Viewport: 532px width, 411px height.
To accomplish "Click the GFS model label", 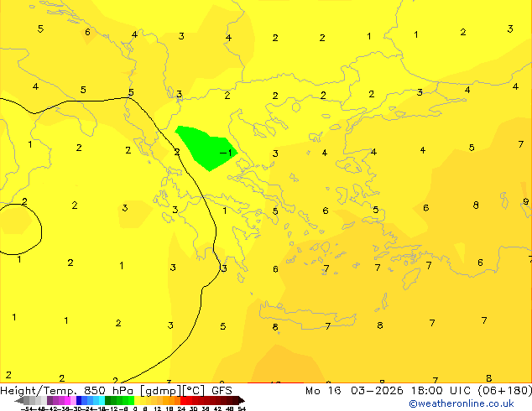I will [x=222, y=391].
